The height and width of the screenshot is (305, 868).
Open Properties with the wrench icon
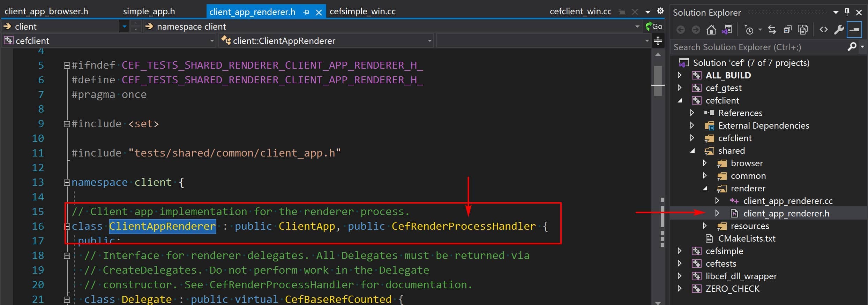point(839,30)
